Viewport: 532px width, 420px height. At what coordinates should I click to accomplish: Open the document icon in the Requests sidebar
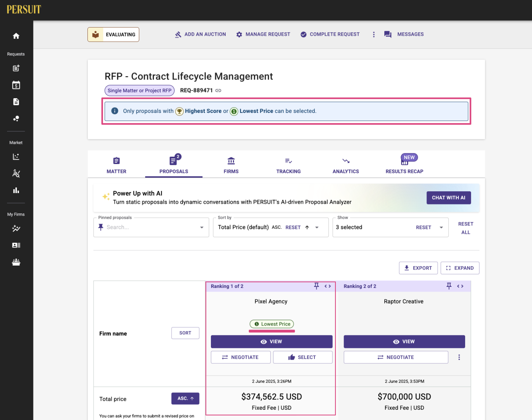[16, 102]
